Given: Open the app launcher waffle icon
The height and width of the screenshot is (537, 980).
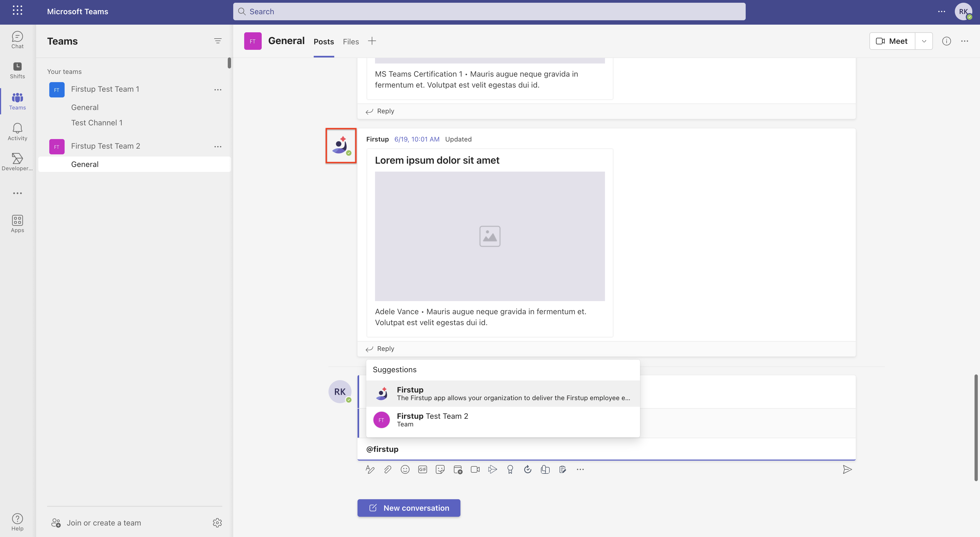Looking at the screenshot, I should point(18,11).
